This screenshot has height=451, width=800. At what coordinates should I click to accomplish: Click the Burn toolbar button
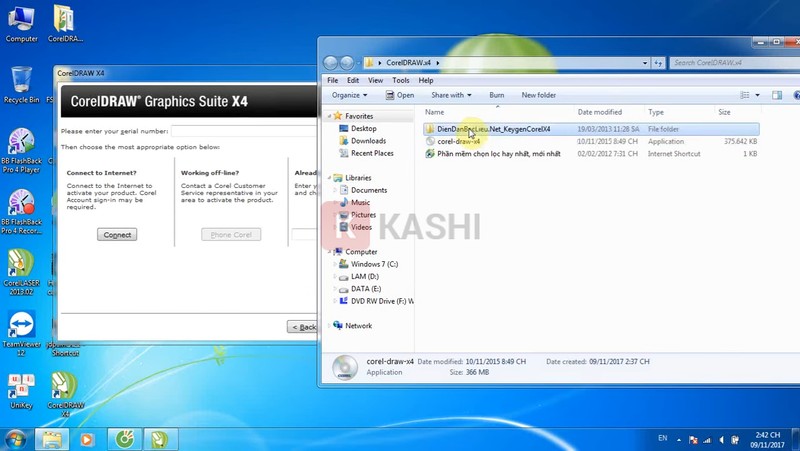(496, 95)
